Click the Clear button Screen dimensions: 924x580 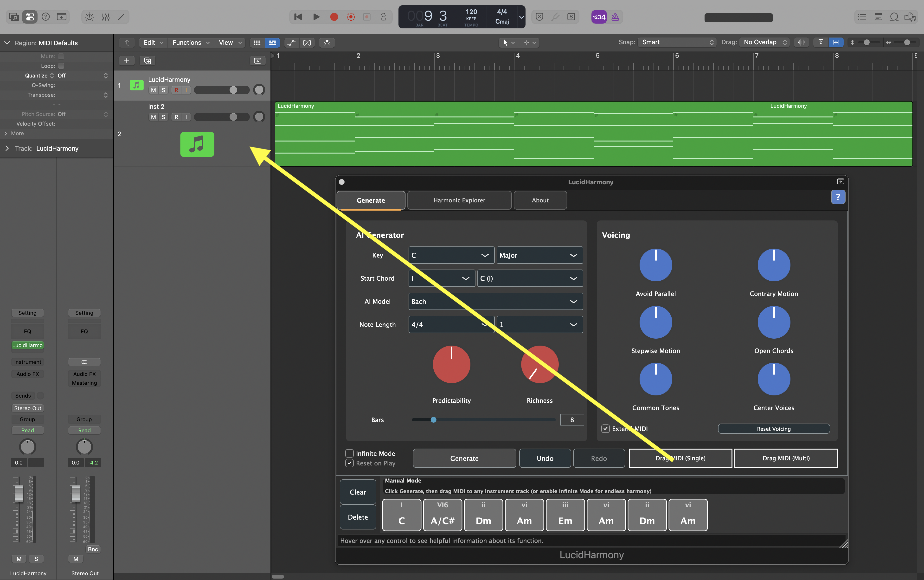point(358,492)
